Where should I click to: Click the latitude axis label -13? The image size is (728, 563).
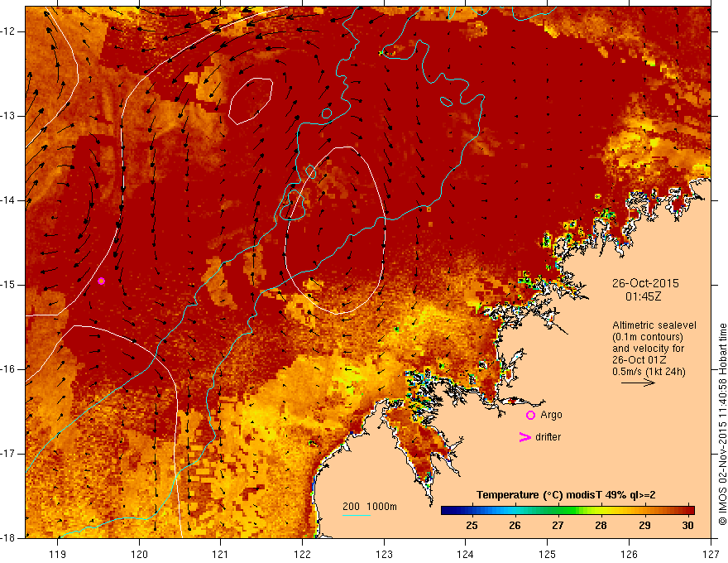click(8, 116)
